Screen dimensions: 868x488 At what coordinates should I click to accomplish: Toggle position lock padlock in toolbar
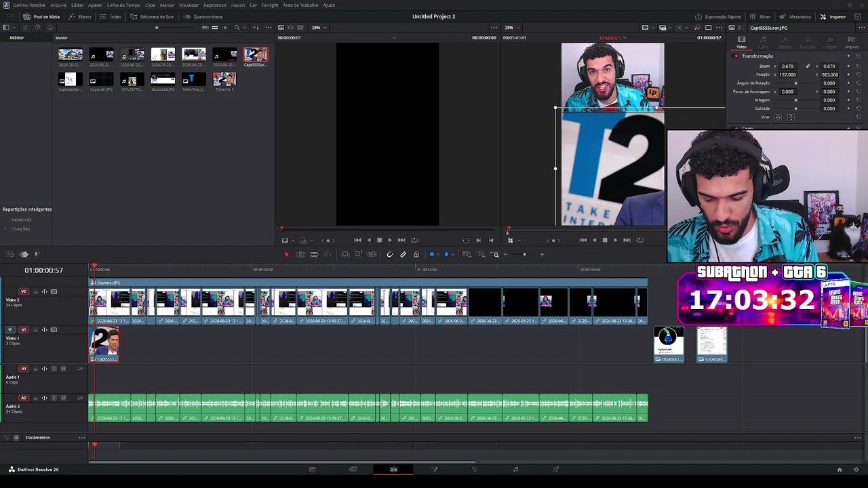coord(416,254)
